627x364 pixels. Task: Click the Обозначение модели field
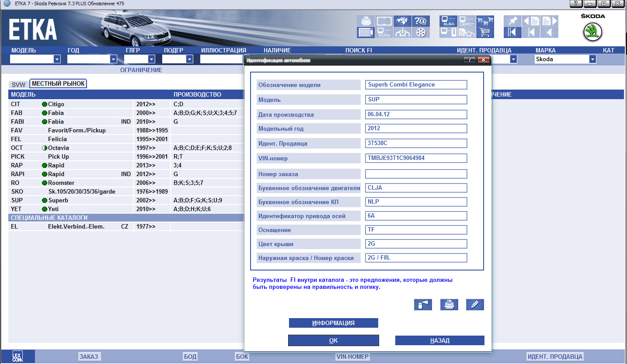click(x=416, y=85)
